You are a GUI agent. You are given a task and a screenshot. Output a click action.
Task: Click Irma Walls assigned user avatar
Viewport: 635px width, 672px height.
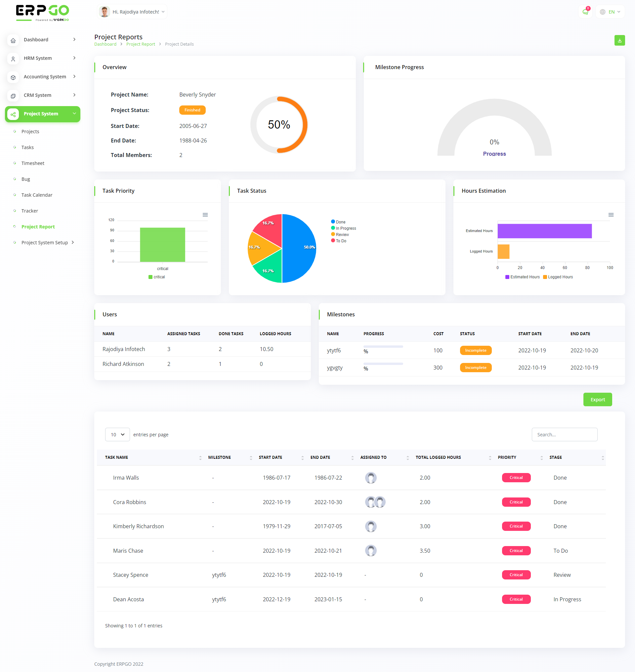point(371,478)
